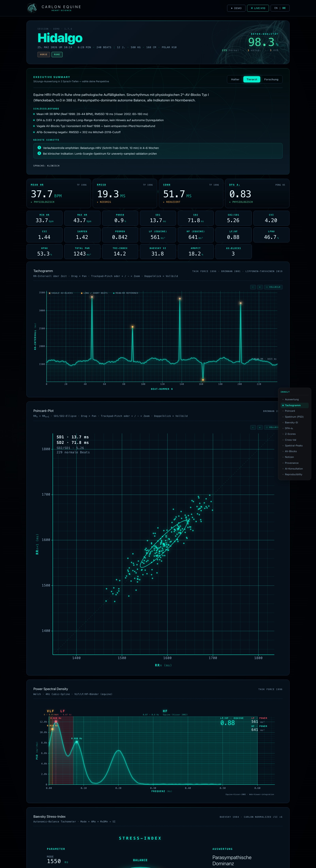The image size is (316, 868).
Task: Click the CSI 1.44 tile
Action: pyautogui.click(x=44, y=235)
